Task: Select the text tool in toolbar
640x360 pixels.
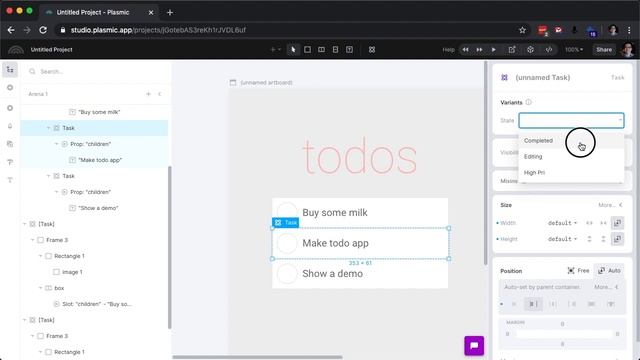Action: point(349,50)
